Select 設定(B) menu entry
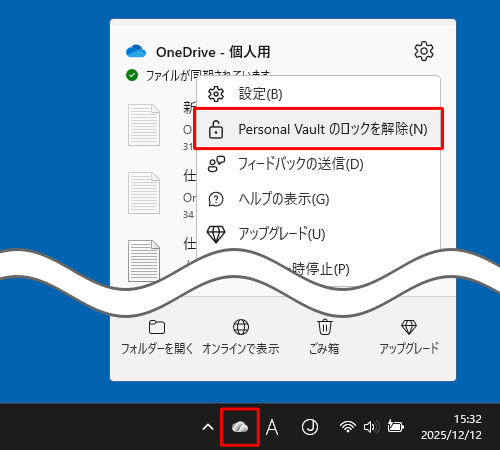This screenshot has height=450, width=500. pyautogui.click(x=318, y=94)
